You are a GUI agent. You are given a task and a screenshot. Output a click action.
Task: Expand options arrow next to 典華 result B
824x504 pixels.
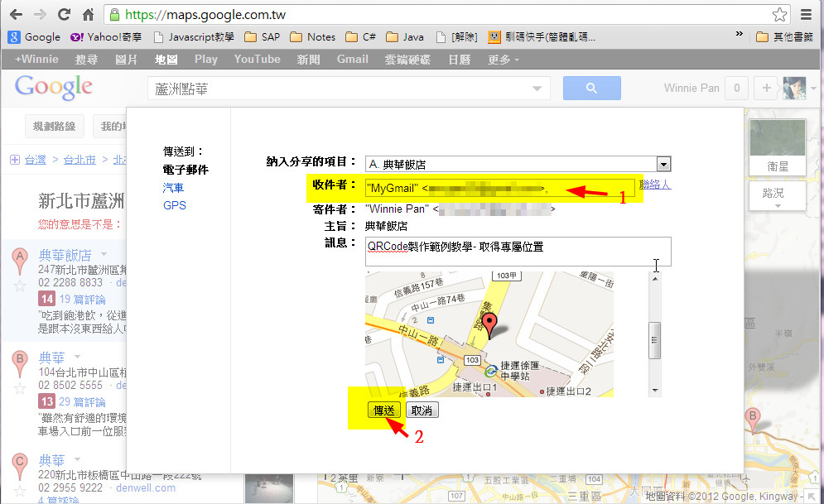(77, 357)
